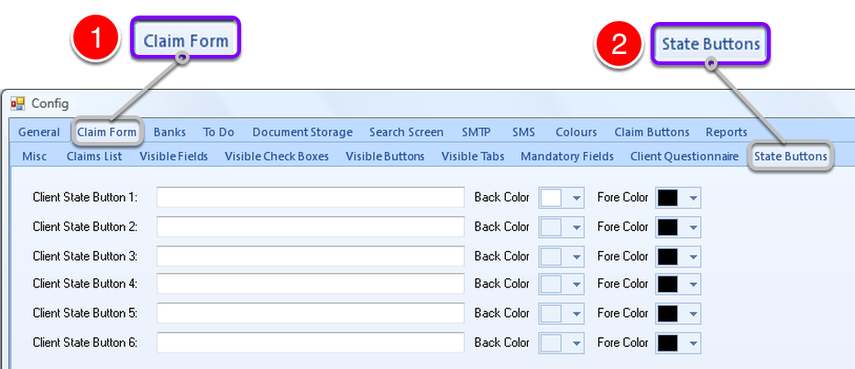Viewport: 855px width, 369px height.
Task: Click Back Color swatch for Button 4
Action: (551, 284)
